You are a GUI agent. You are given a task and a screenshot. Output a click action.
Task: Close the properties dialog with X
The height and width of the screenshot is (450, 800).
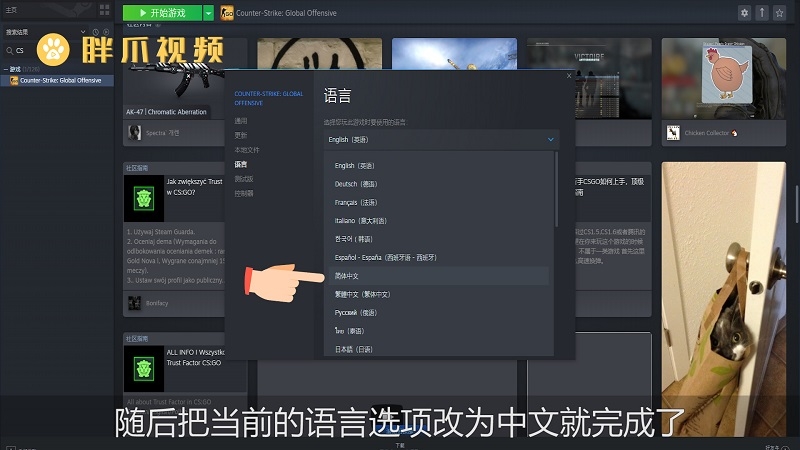pyautogui.click(x=569, y=76)
